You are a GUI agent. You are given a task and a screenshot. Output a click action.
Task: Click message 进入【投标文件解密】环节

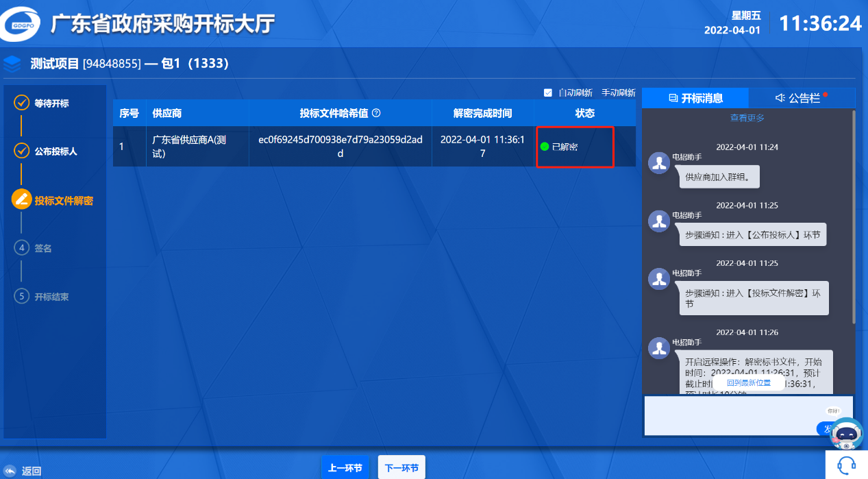(x=754, y=298)
